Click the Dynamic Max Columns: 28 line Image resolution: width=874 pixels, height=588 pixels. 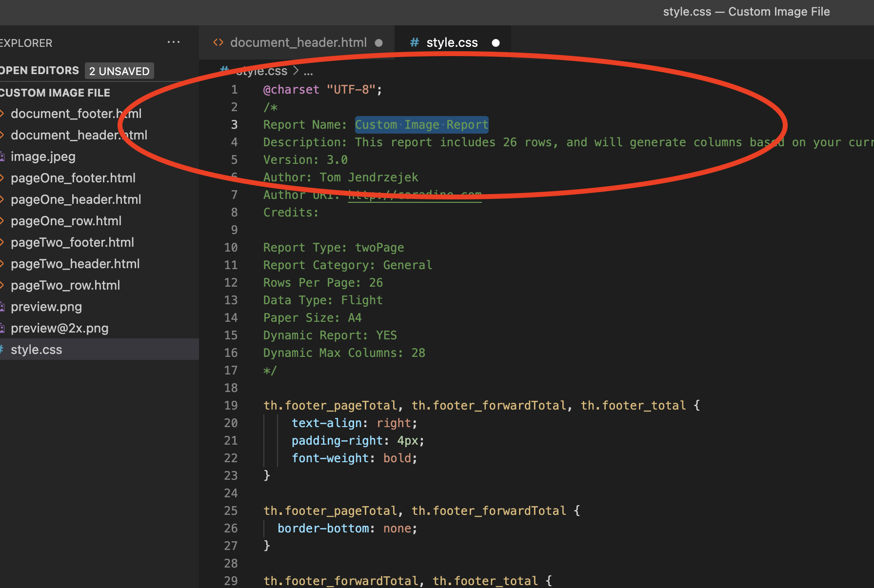344,353
